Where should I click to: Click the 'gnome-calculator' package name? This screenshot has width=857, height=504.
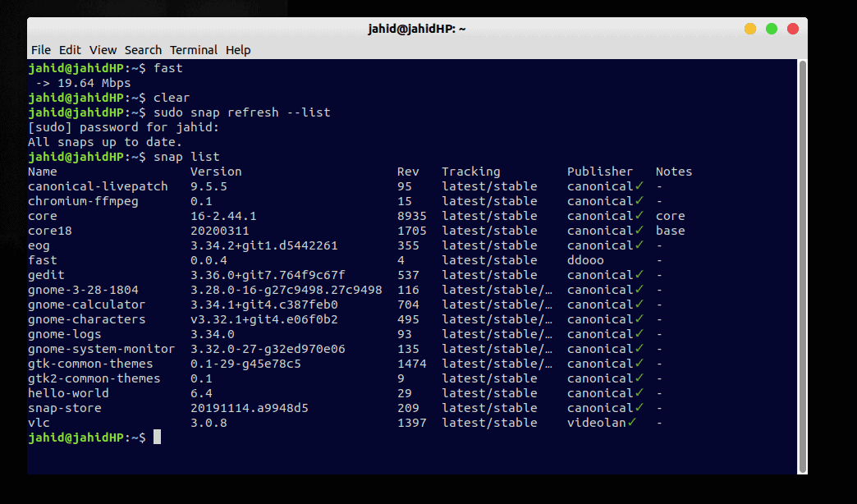[87, 305]
